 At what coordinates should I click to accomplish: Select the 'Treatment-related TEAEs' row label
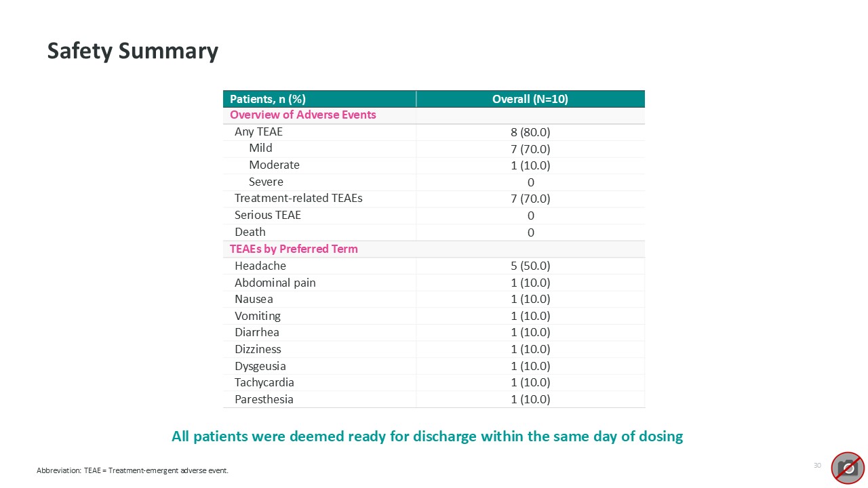click(x=298, y=198)
